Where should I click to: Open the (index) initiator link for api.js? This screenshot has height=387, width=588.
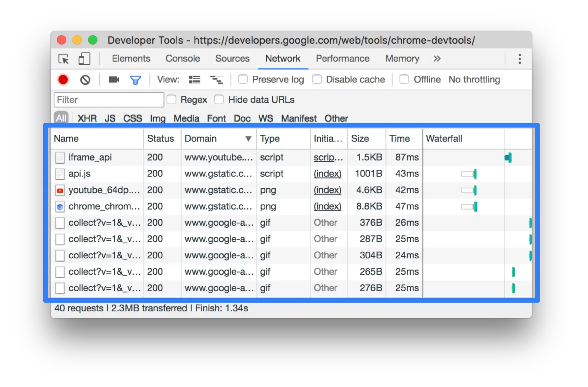(x=327, y=174)
